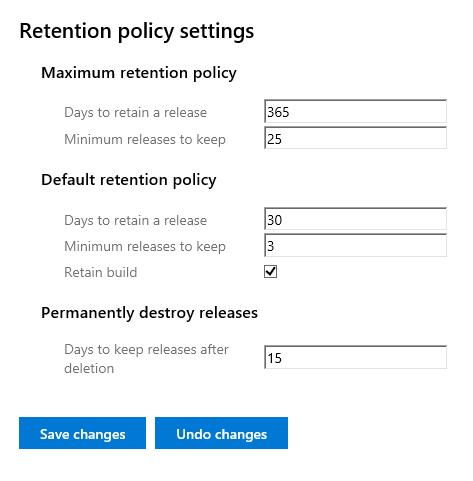
Task: Click 'Days to retain a release' under Maximum policy
Action: 135,113
